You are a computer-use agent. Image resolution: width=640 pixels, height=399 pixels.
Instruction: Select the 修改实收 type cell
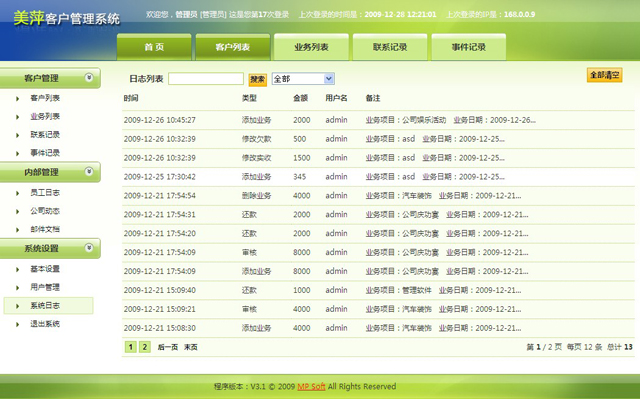pyautogui.click(x=256, y=158)
